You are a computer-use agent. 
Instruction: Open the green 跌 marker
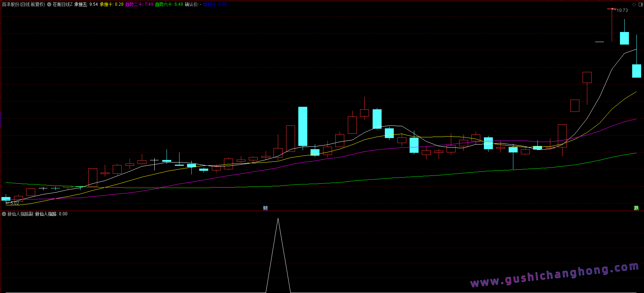[x=636, y=208]
